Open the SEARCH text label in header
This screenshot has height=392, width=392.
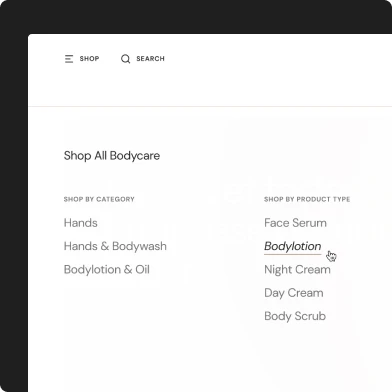click(150, 59)
